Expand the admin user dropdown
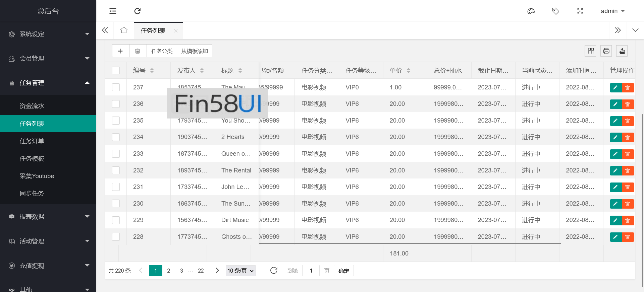Image resolution: width=644 pixels, height=292 pixels. 612,11
